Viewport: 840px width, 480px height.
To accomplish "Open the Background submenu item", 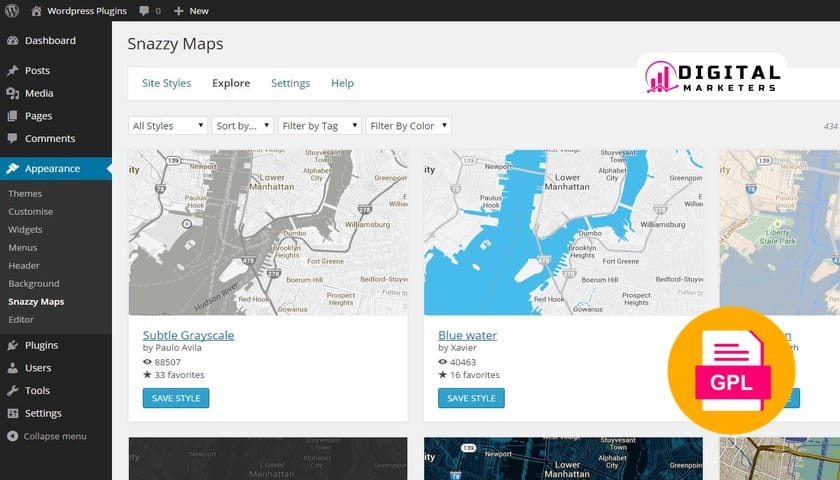I will pos(34,284).
